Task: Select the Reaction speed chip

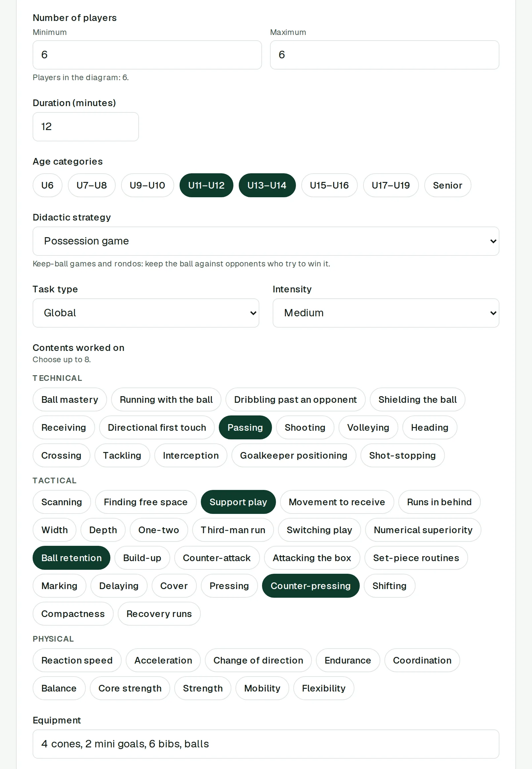Action: coord(77,660)
